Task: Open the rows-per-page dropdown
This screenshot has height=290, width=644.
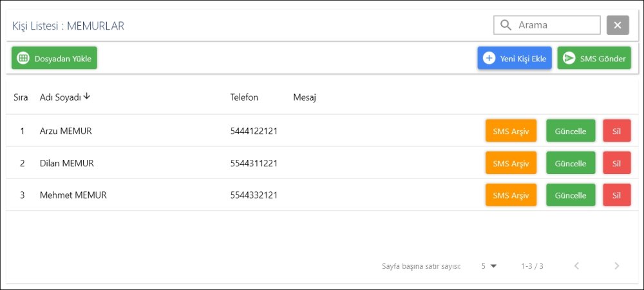Action: [489, 266]
